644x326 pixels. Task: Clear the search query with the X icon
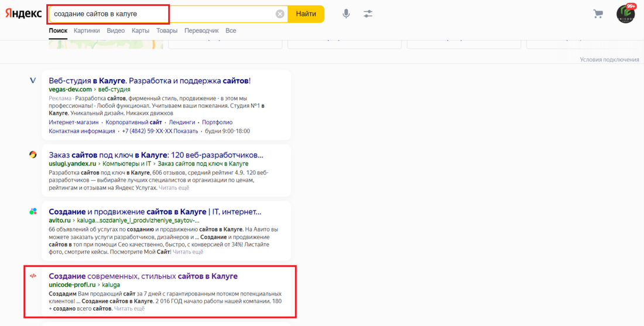point(280,14)
